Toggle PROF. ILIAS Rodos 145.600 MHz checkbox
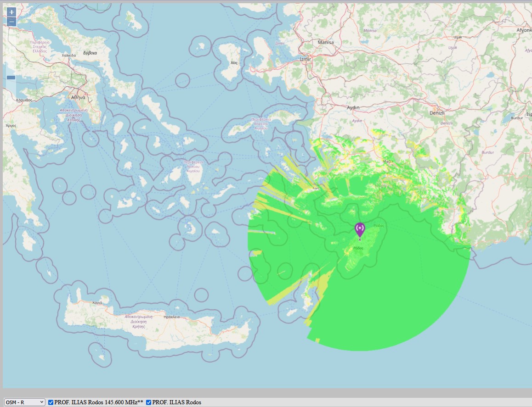 tap(51, 402)
